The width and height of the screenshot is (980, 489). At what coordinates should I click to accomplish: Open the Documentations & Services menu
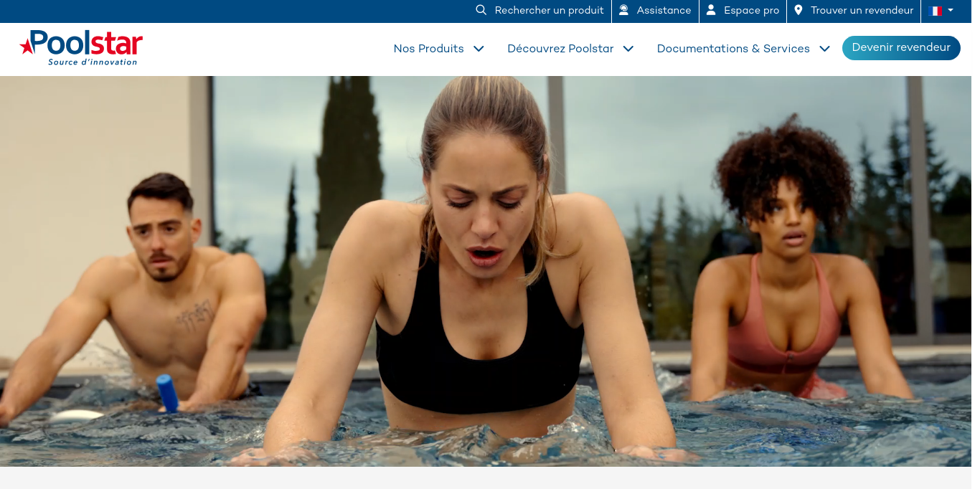[733, 49]
